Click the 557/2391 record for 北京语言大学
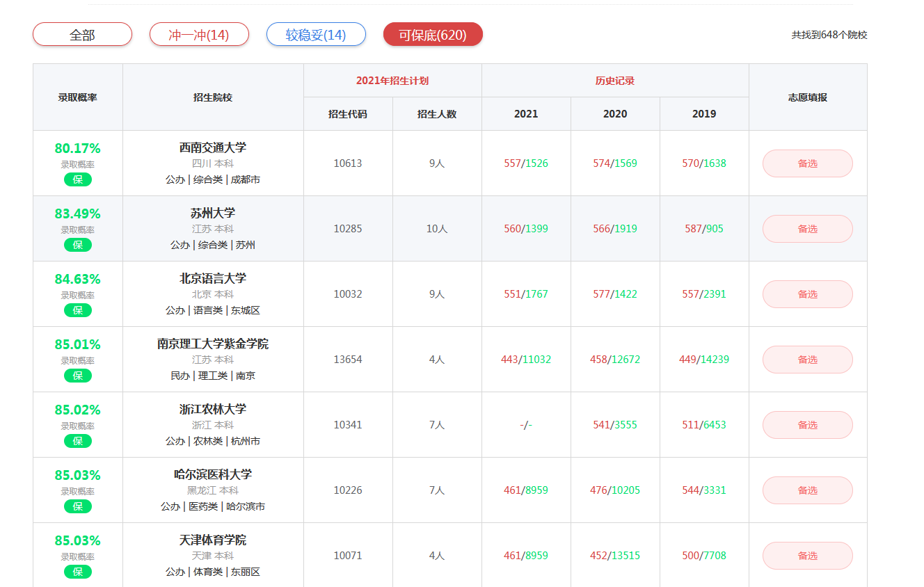Image resolution: width=924 pixels, height=587 pixels. [x=704, y=294]
